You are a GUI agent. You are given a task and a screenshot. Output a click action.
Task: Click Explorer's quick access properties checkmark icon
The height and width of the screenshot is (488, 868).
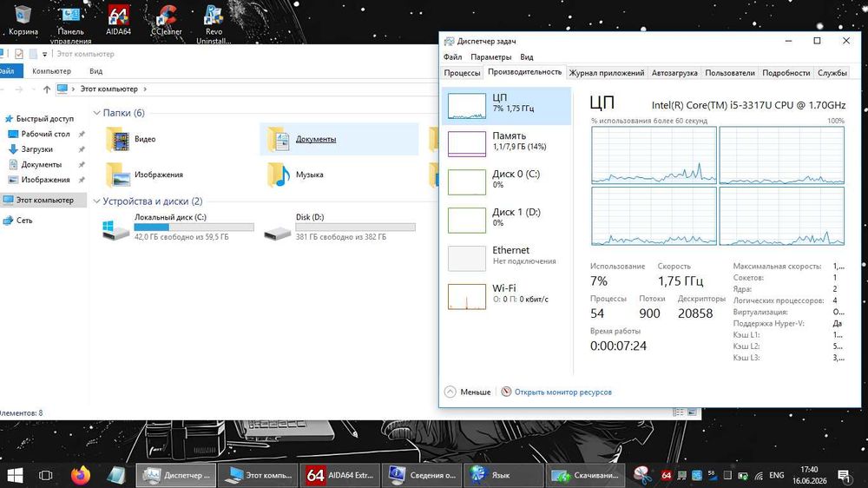(19, 54)
